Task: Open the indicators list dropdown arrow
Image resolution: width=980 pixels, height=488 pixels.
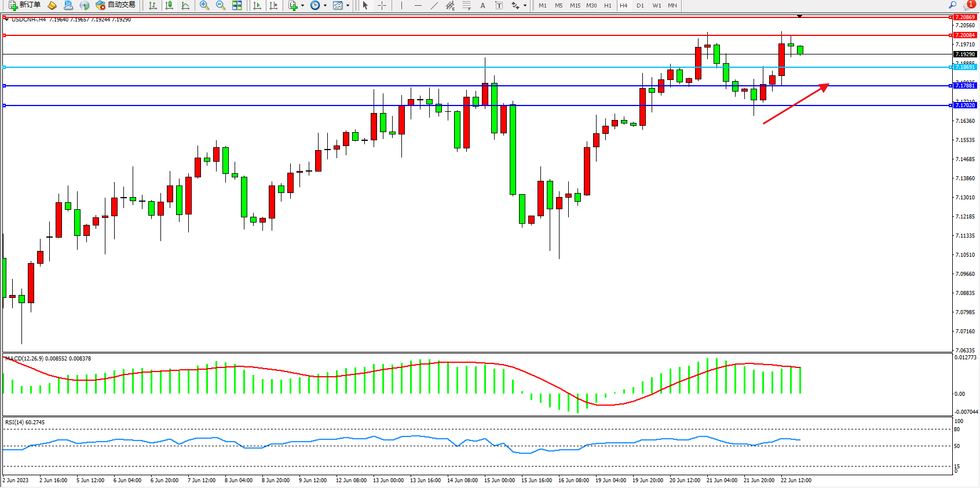Action: [x=302, y=5]
